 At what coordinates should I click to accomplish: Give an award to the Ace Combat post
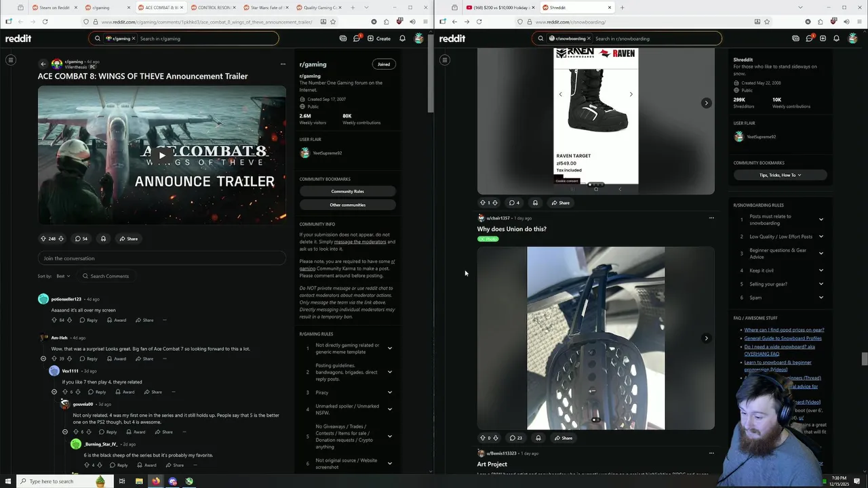[x=103, y=239]
